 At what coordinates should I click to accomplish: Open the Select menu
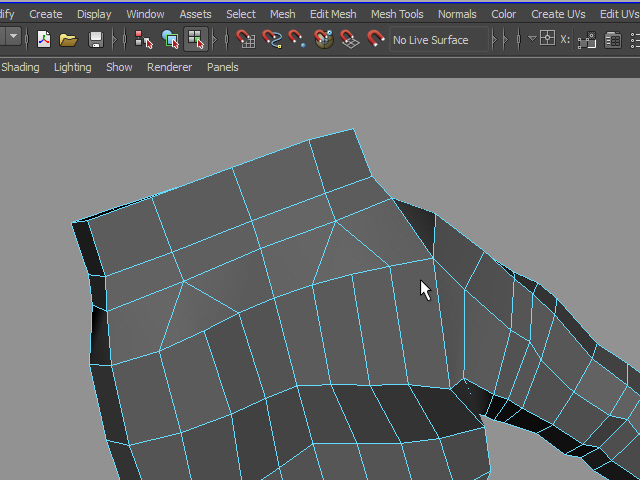[x=241, y=14]
